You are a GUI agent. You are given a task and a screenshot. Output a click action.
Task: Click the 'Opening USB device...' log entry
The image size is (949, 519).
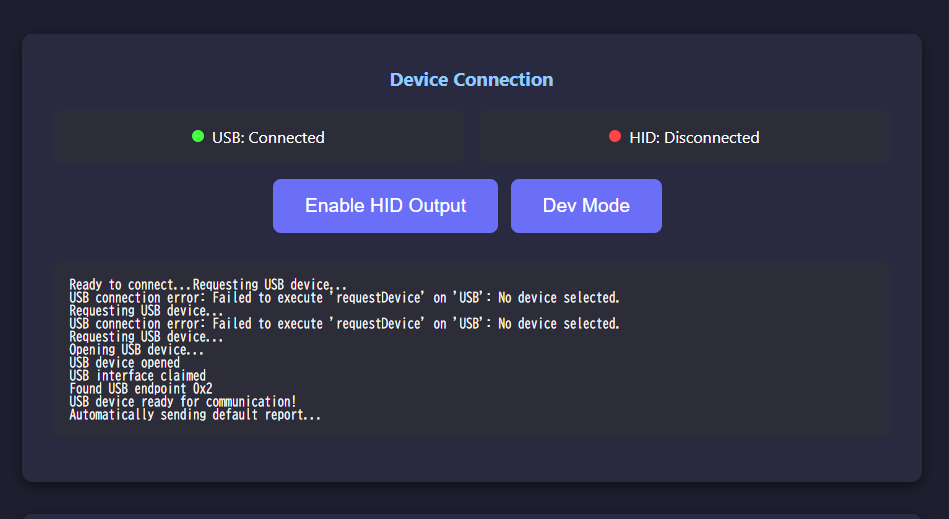[x=136, y=350]
